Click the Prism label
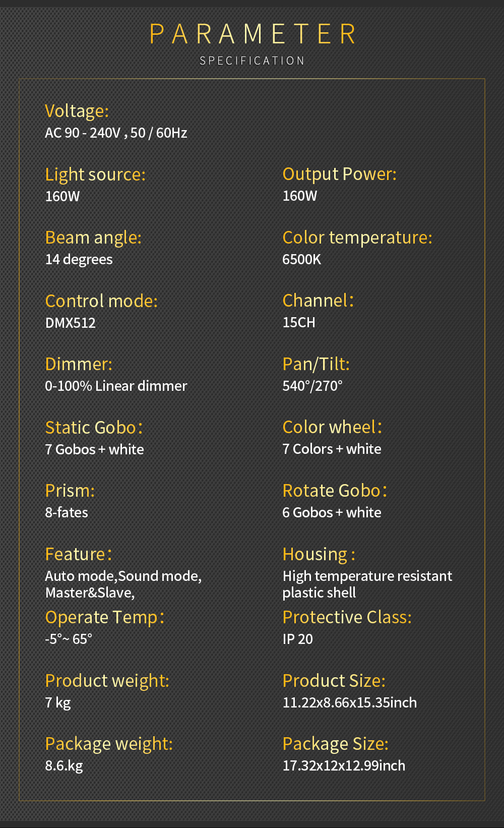The width and height of the screenshot is (504, 828). click(70, 491)
